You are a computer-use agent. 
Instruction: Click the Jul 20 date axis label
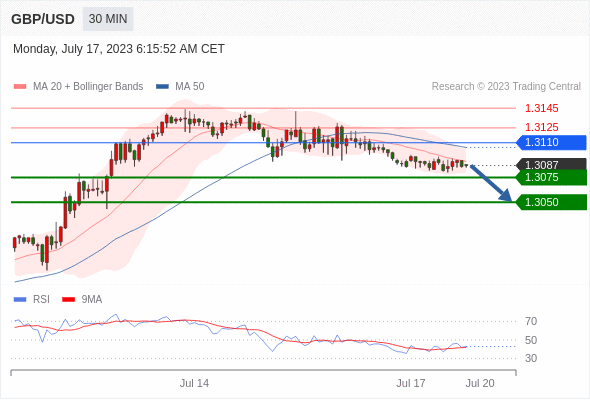(x=480, y=383)
